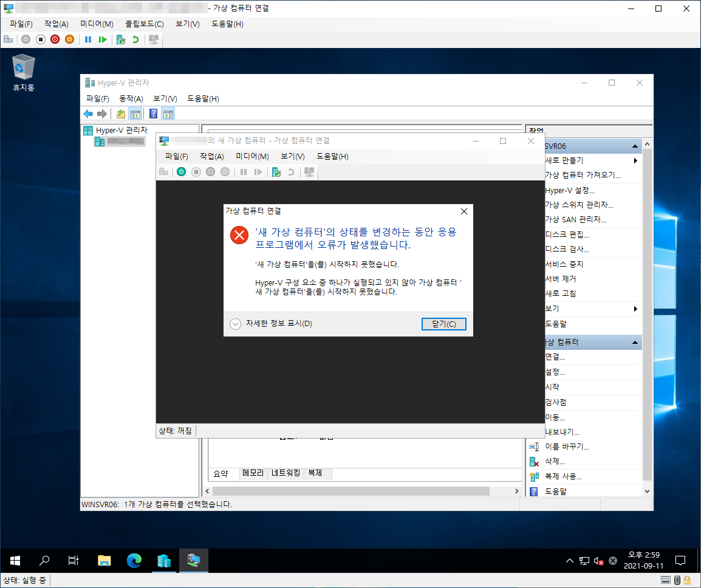Click Help icon in Hyper-V Manager toolbar
Viewport: 701px width, 588px height.
coord(153,114)
